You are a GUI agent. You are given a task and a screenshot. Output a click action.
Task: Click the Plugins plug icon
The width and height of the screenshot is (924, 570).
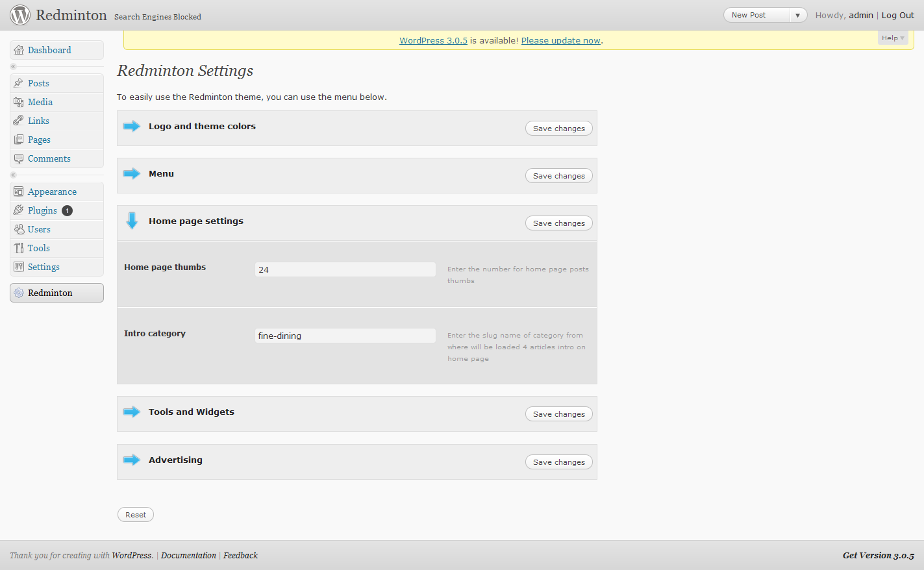click(x=19, y=210)
